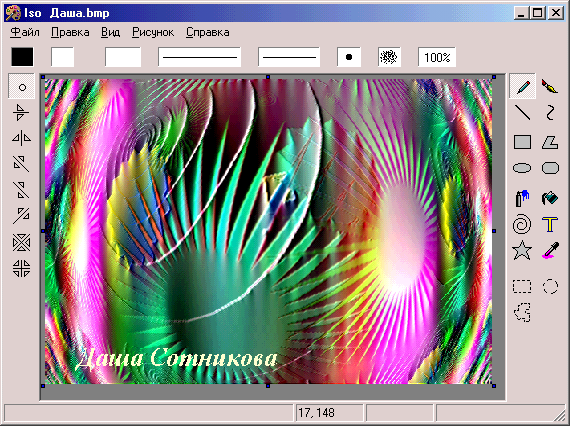Screen dimensions: 570x426
Task: Click the Даша Сотникова signature on canvas
Action: (x=177, y=358)
